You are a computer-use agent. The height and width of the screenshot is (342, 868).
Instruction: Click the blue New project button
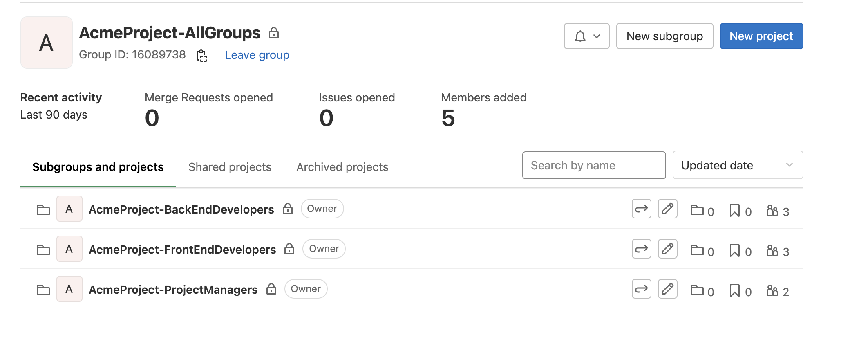coord(762,36)
